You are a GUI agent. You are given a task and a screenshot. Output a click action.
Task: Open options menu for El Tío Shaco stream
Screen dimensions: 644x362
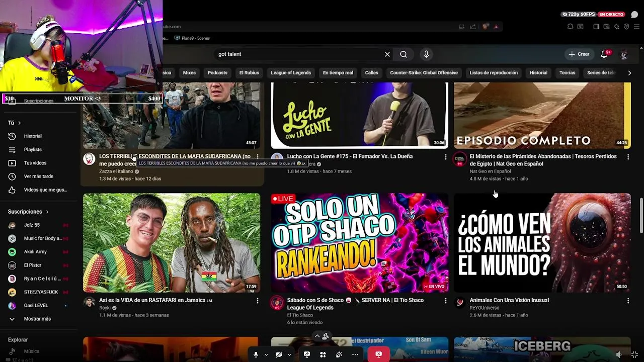pos(445,301)
